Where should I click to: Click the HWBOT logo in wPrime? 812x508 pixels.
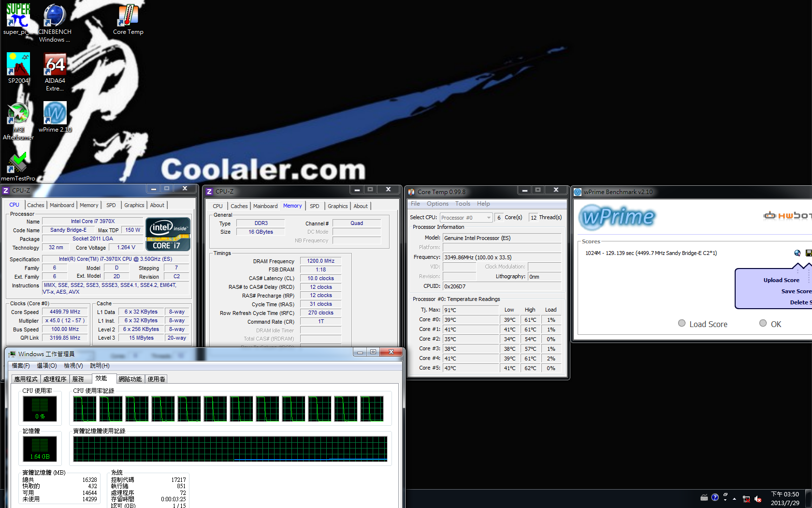[x=788, y=215]
